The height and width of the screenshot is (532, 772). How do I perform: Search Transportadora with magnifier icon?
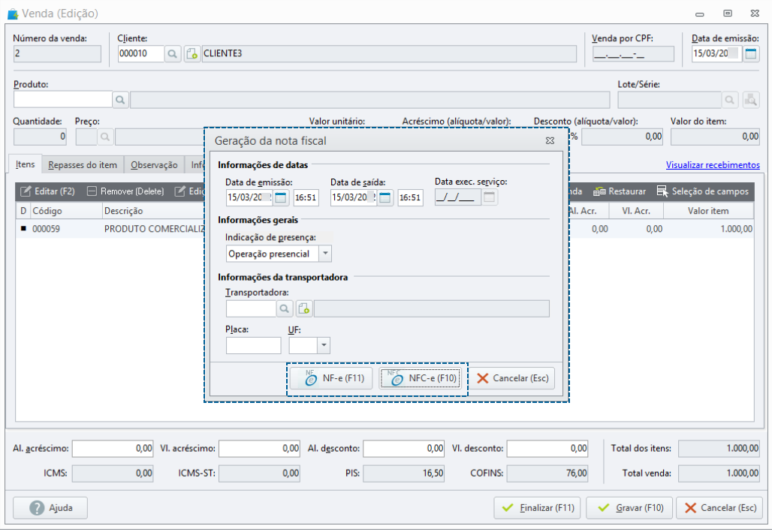tap(284, 308)
